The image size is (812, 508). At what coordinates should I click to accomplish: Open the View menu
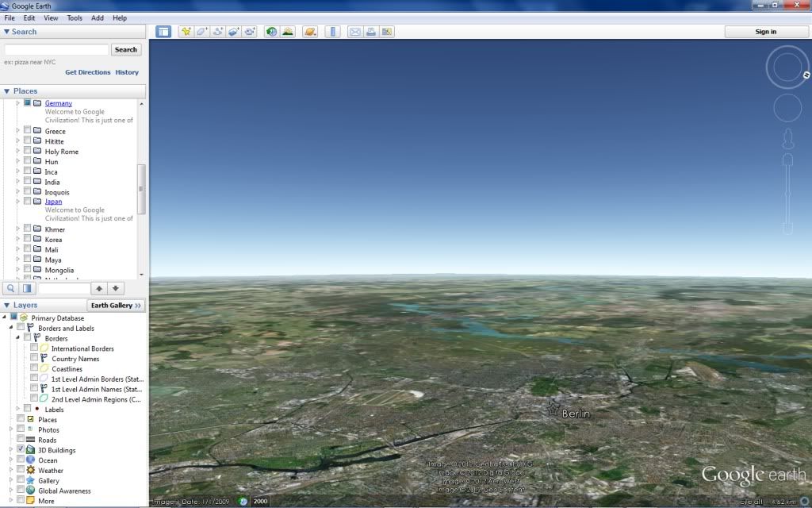(x=51, y=17)
